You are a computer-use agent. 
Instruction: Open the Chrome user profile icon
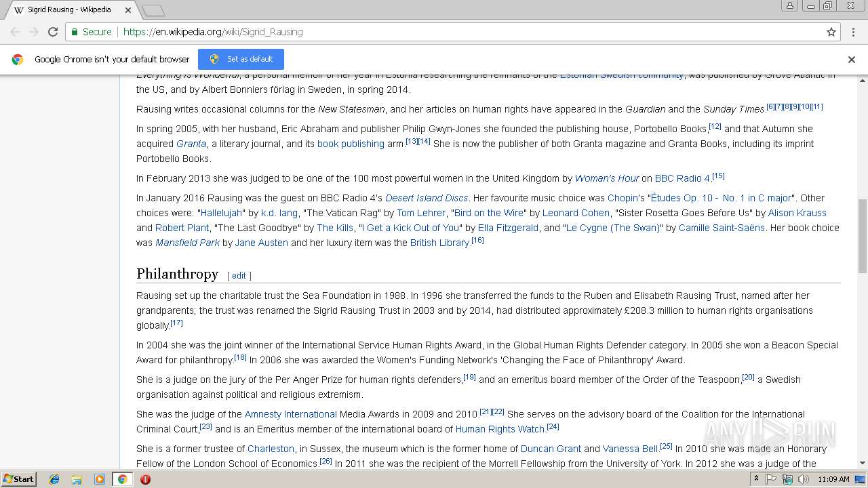[789, 6]
